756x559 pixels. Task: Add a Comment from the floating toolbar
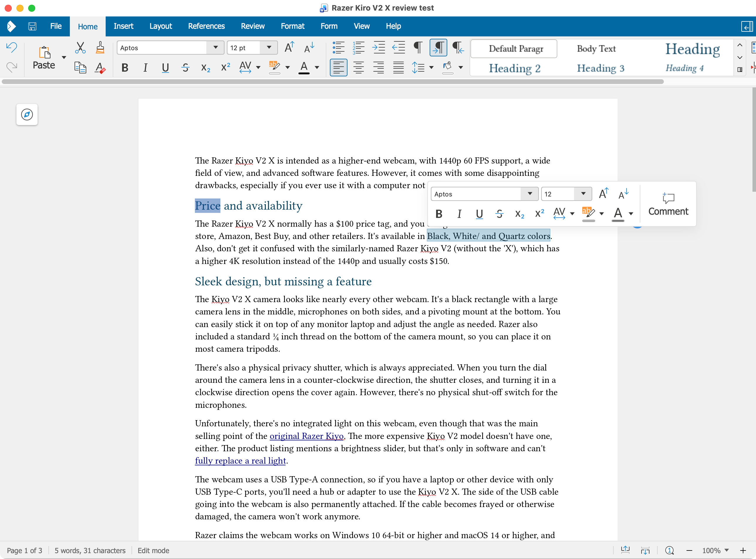click(x=668, y=203)
